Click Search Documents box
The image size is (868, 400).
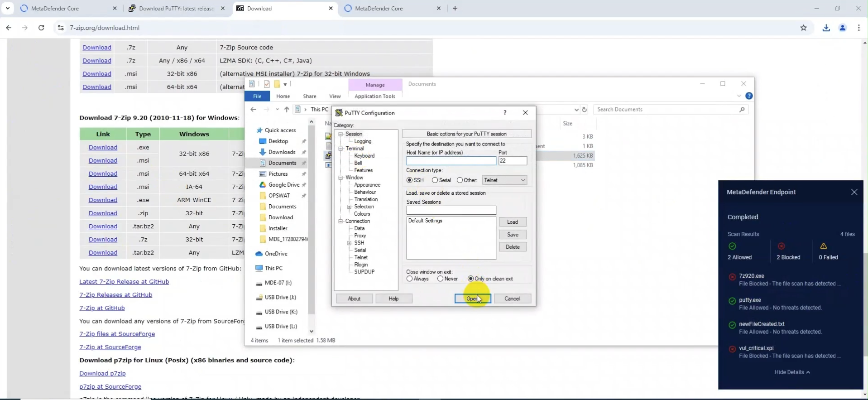670,110
